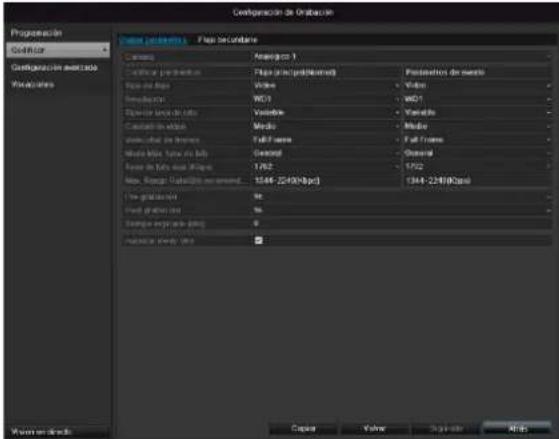Click the Parámetros de evento column header

click(x=445, y=72)
